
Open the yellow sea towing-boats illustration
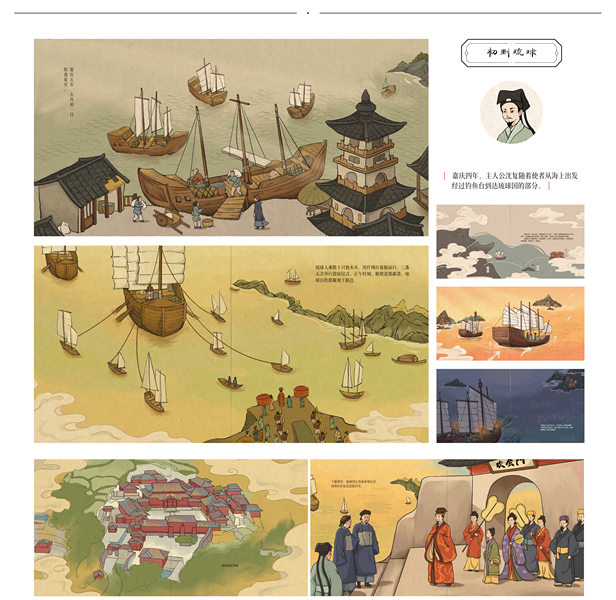(x=231, y=344)
